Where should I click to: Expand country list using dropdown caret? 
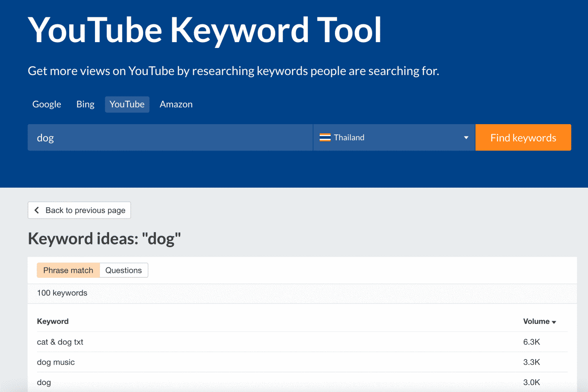[466, 138]
